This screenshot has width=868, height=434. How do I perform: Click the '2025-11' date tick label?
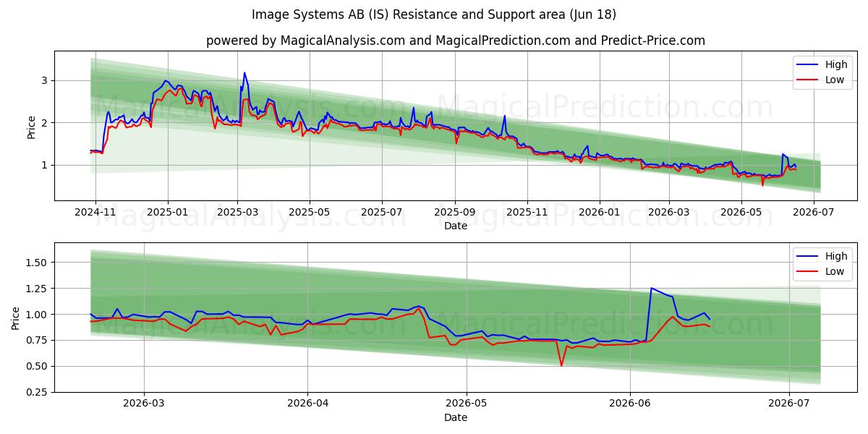(527, 213)
